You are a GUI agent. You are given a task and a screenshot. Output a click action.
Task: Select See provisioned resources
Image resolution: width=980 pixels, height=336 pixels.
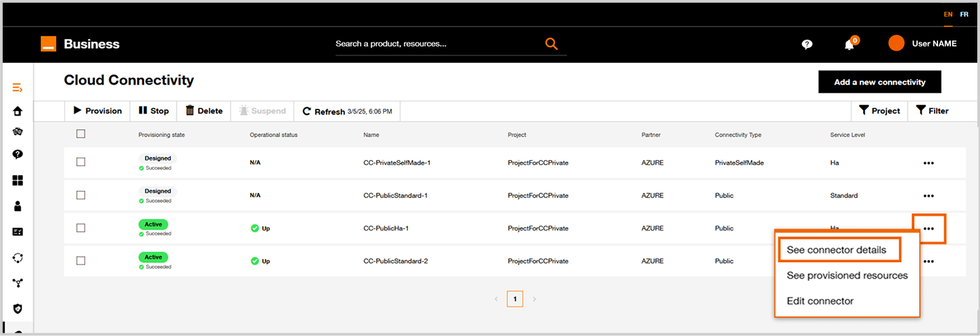coord(847,275)
